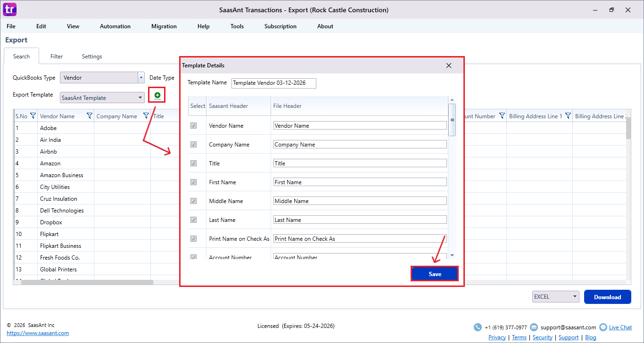Screen dimensions: 644x343
Task: Toggle the Title row checkbox
Action: coord(193,163)
